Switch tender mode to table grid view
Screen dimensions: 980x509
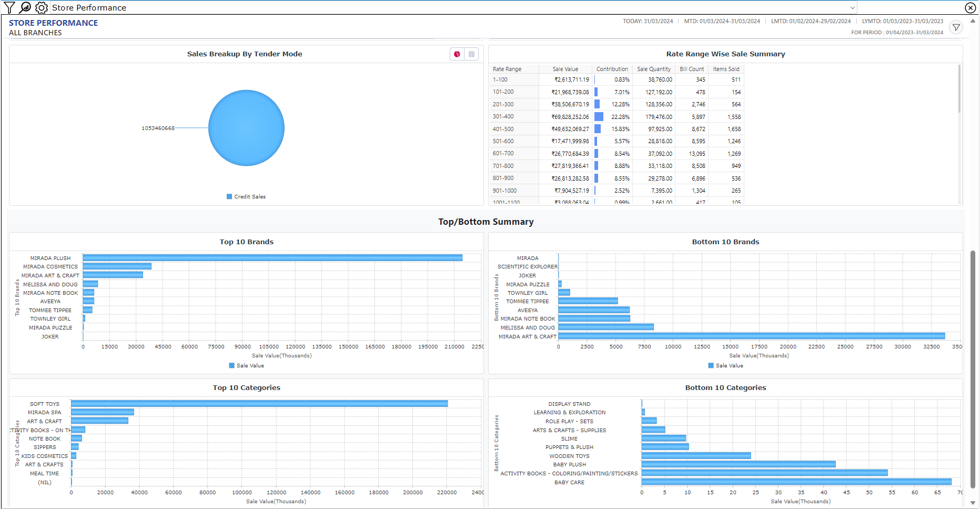[471, 54]
